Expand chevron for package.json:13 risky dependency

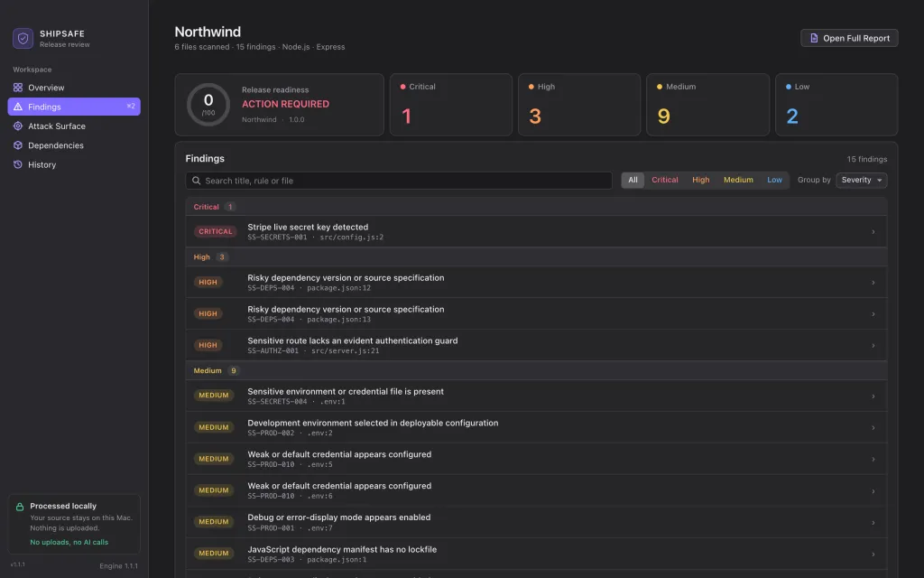(873, 313)
